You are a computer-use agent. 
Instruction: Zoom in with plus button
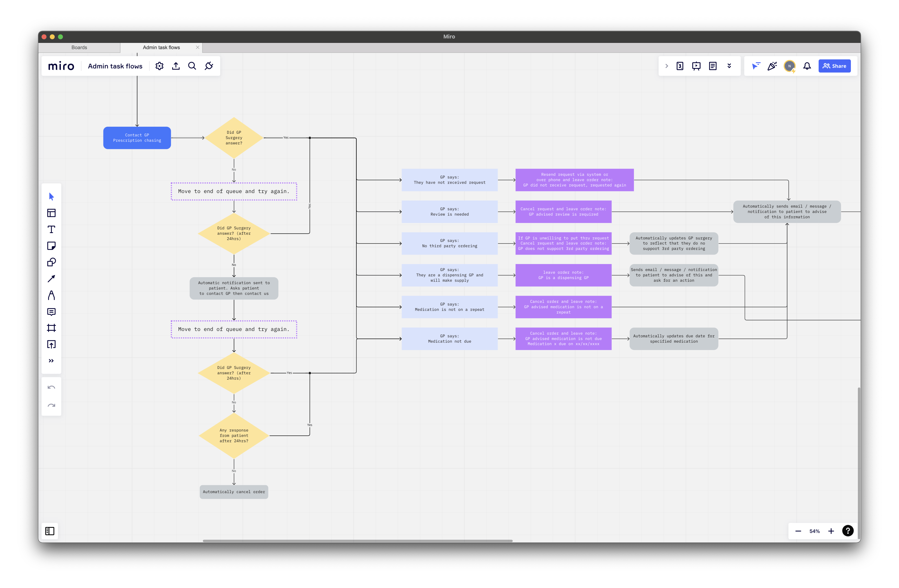[x=831, y=531]
